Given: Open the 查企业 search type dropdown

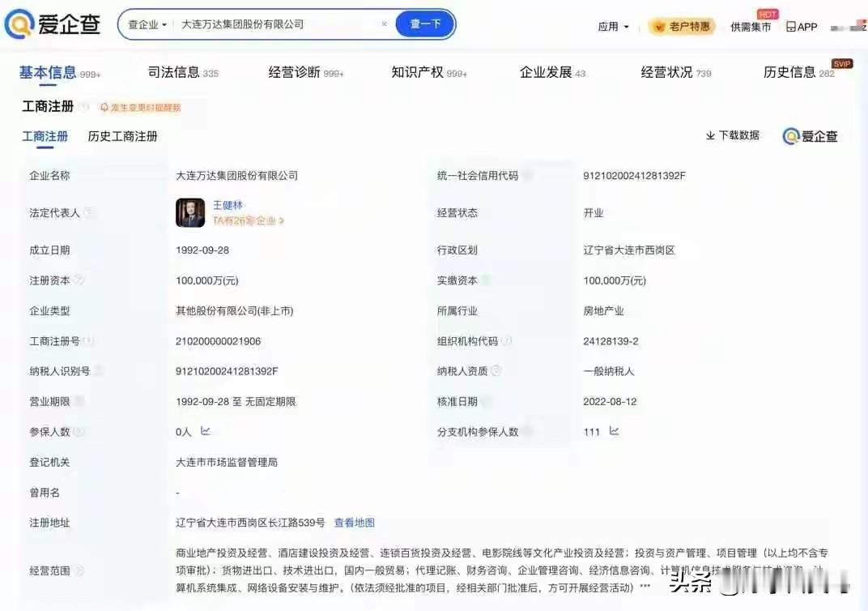Looking at the screenshot, I should click(x=147, y=24).
